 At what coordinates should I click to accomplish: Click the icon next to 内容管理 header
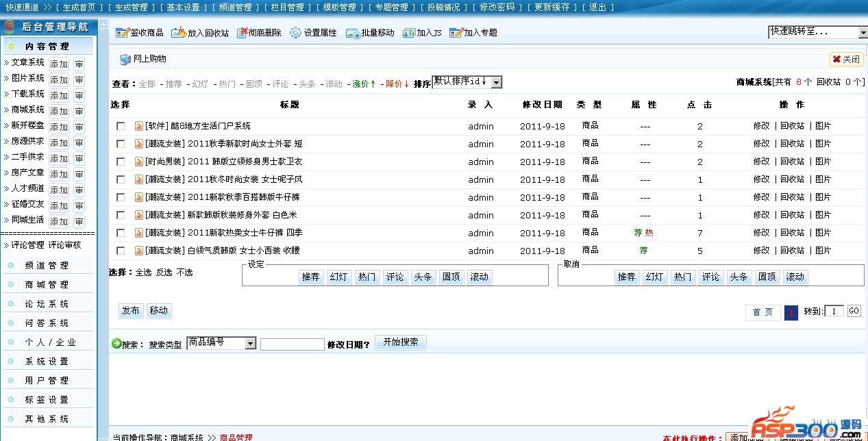(12, 46)
